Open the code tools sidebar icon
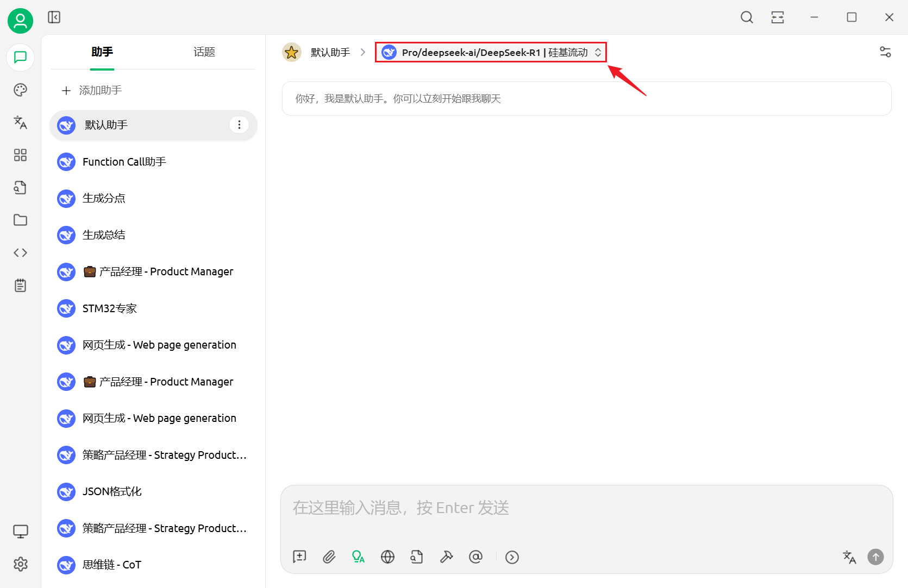This screenshot has width=908, height=588. 20,253
